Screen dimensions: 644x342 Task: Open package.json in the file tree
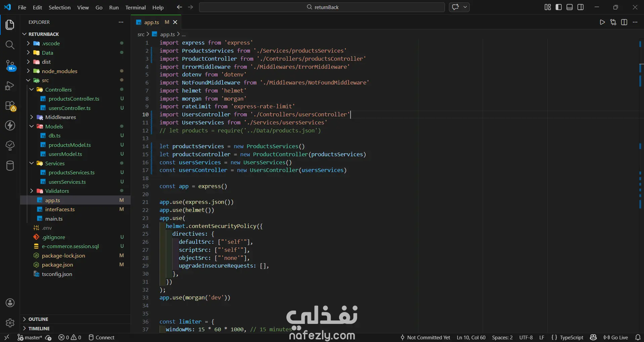click(x=57, y=265)
